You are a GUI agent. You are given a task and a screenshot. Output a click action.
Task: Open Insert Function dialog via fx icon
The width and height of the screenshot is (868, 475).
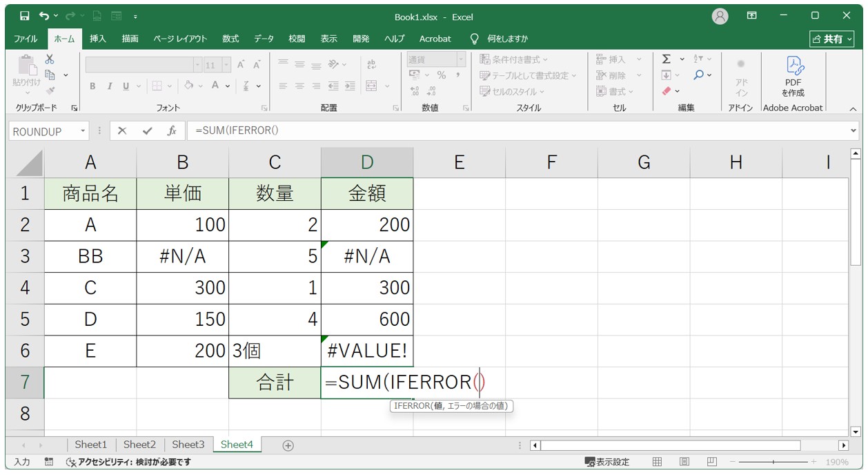(172, 130)
